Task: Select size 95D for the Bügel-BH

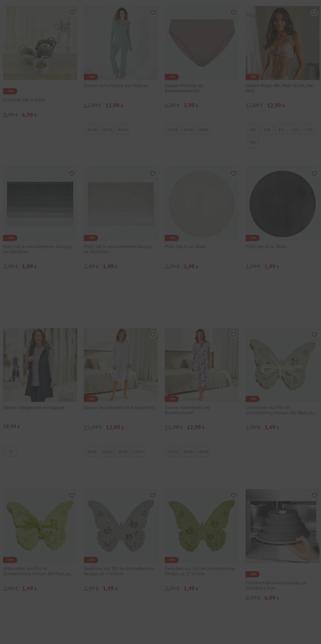Action: click(x=253, y=142)
